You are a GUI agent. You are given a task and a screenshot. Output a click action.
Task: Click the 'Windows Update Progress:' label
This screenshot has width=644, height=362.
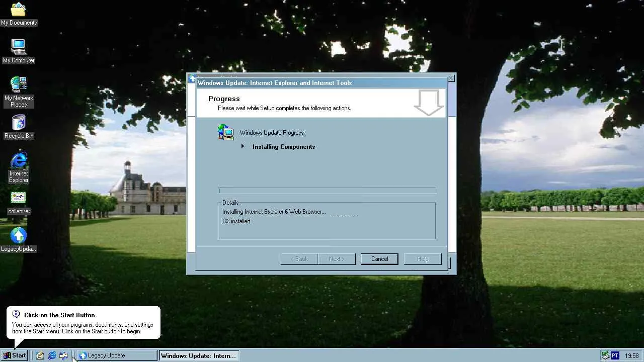[x=272, y=133]
